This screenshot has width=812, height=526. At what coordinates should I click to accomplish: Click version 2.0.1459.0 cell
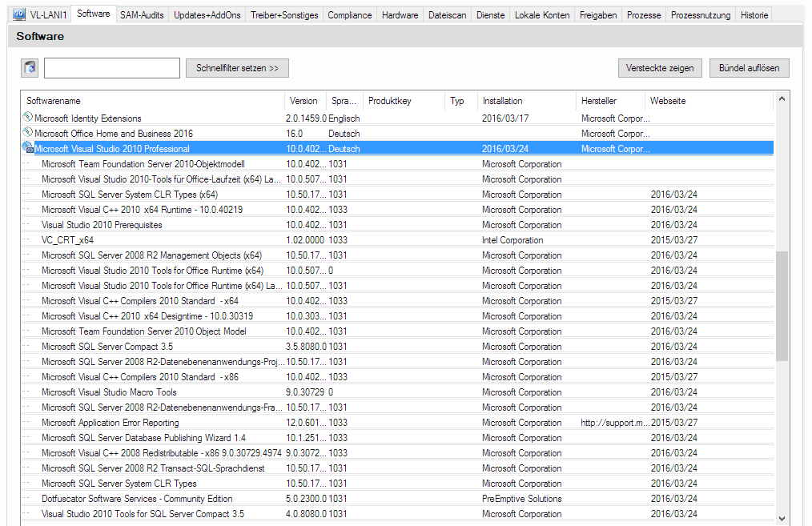pyautogui.click(x=306, y=118)
